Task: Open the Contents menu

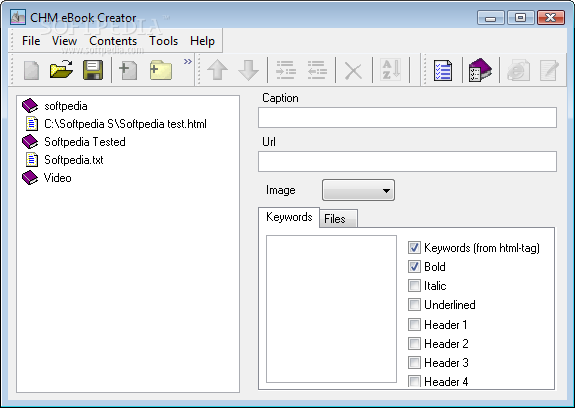Action: (113, 41)
